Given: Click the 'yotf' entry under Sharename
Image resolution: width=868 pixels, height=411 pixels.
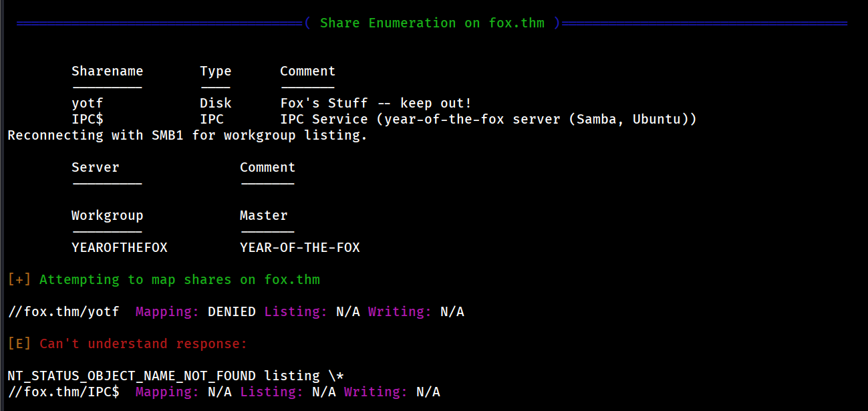Looking at the screenshot, I should [x=88, y=104].
